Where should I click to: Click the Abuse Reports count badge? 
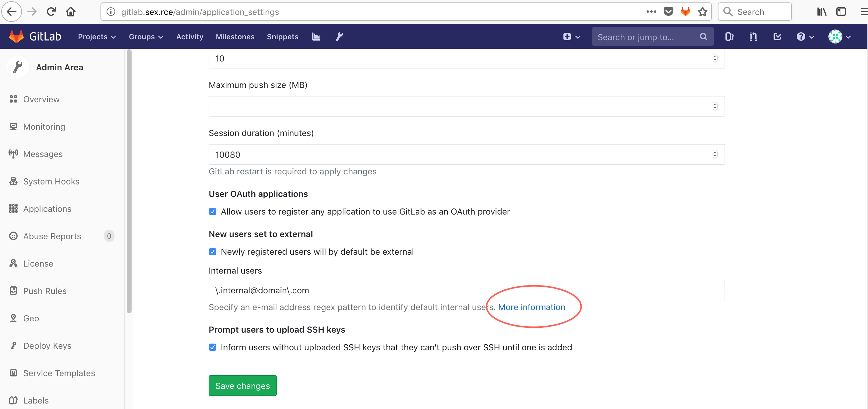109,236
